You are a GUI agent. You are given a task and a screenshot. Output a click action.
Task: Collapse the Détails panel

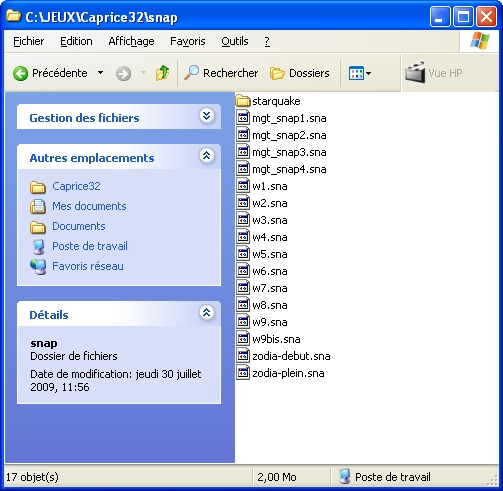click(207, 312)
